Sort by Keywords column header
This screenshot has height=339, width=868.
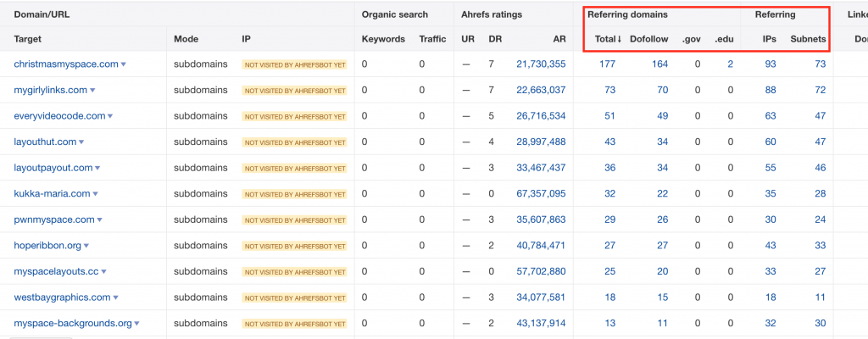click(383, 39)
